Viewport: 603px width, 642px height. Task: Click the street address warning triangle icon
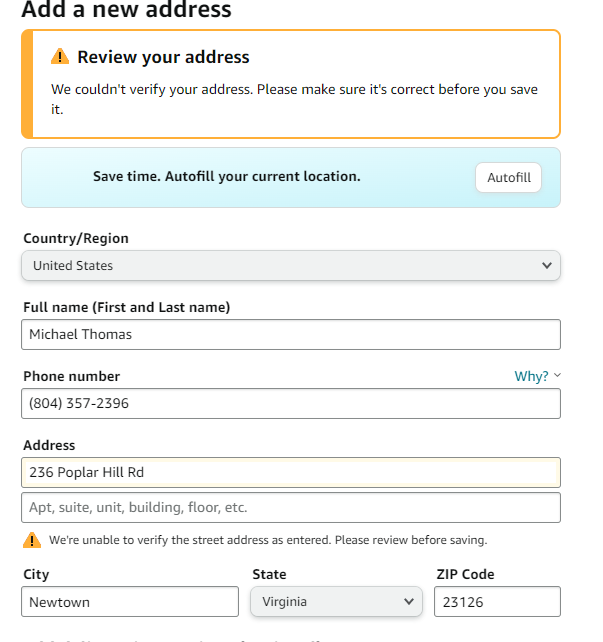pyautogui.click(x=32, y=540)
